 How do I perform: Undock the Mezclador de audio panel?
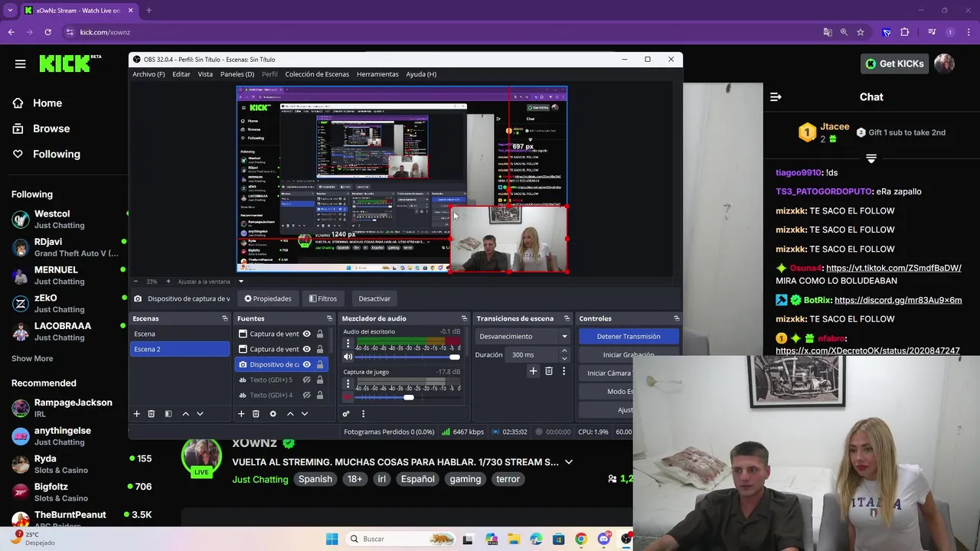464,318
